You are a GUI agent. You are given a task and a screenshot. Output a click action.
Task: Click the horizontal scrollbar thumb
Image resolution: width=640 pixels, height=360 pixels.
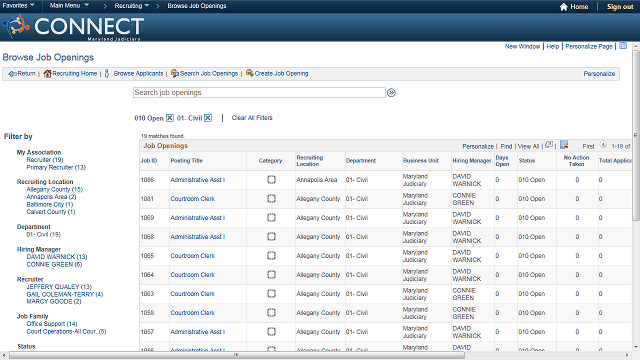tap(237, 355)
